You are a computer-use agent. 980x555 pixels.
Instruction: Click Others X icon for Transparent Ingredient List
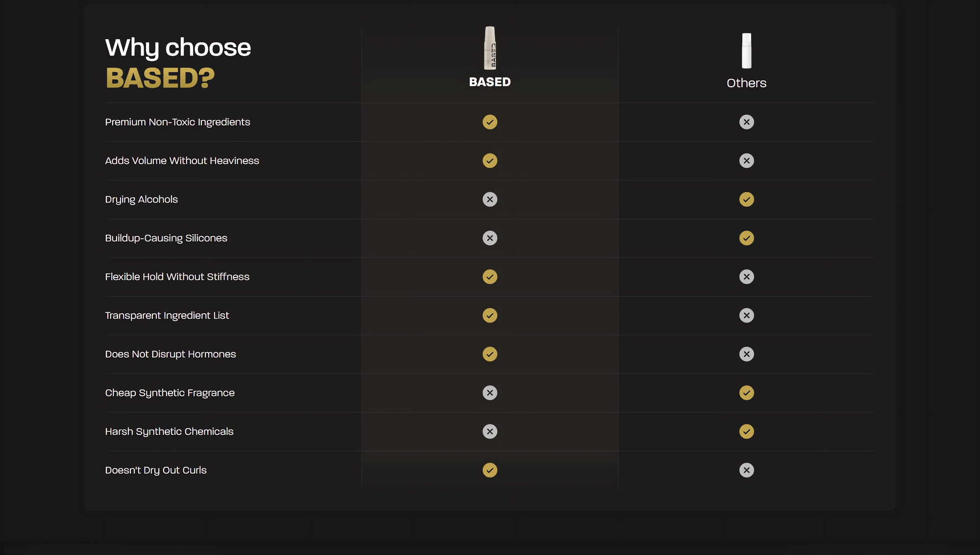click(746, 315)
